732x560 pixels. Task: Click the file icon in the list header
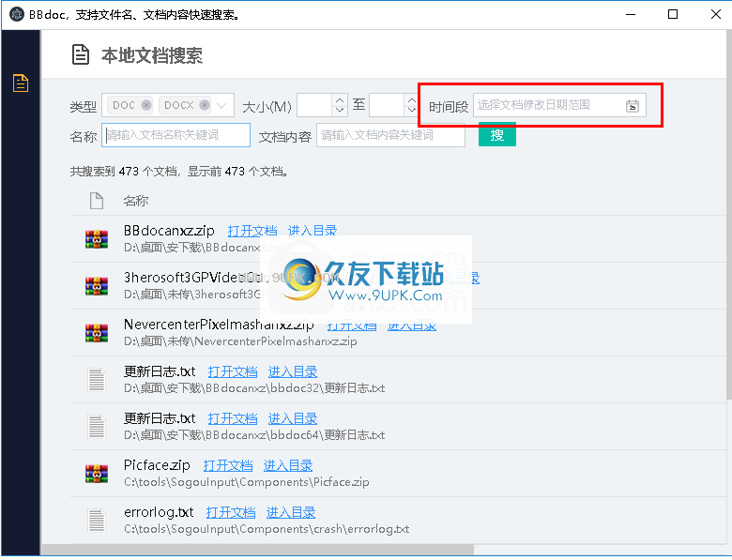[x=97, y=201]
